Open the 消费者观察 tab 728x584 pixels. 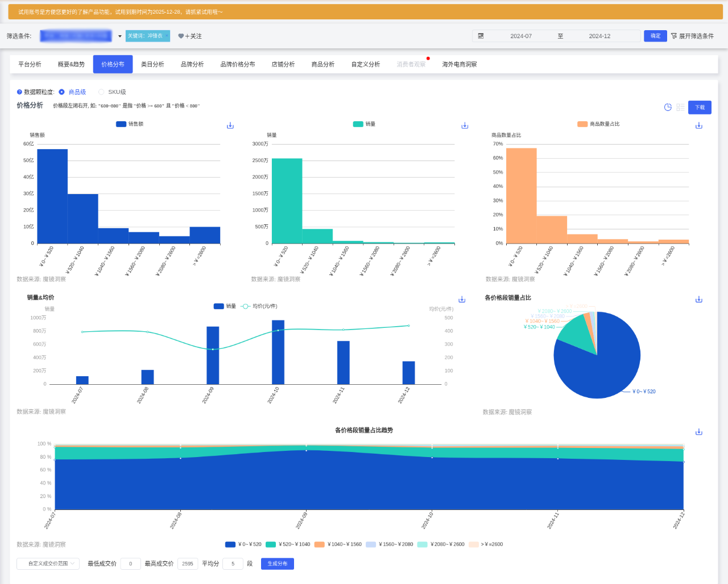click(x=411, y=64)
